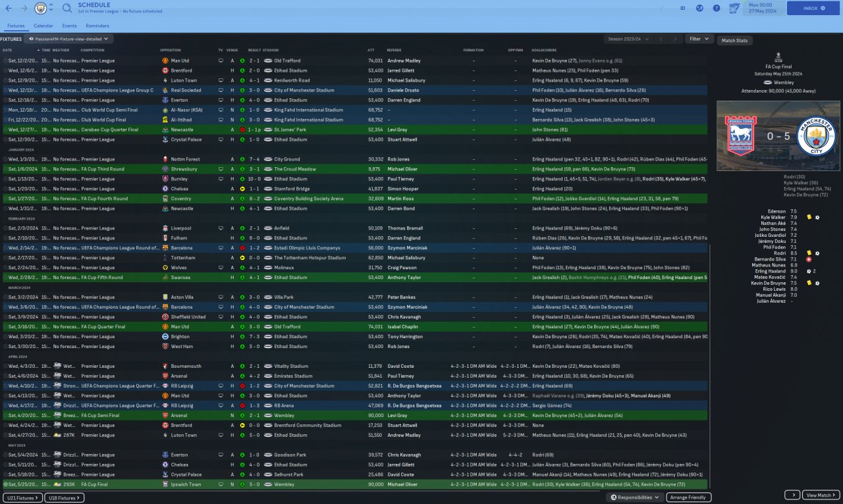Open U18 Fixtures
Screen dimensions: 843x504
click(64, 498)
